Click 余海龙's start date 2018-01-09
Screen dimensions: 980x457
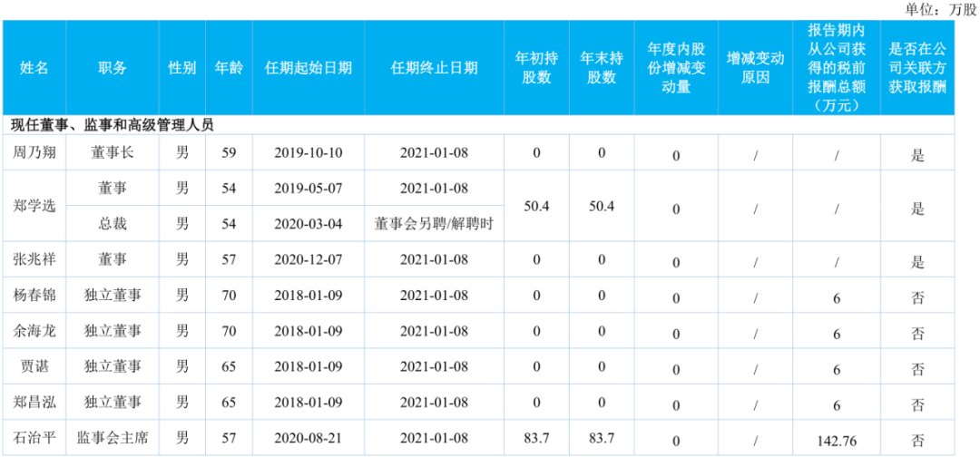tap(309, 331)
